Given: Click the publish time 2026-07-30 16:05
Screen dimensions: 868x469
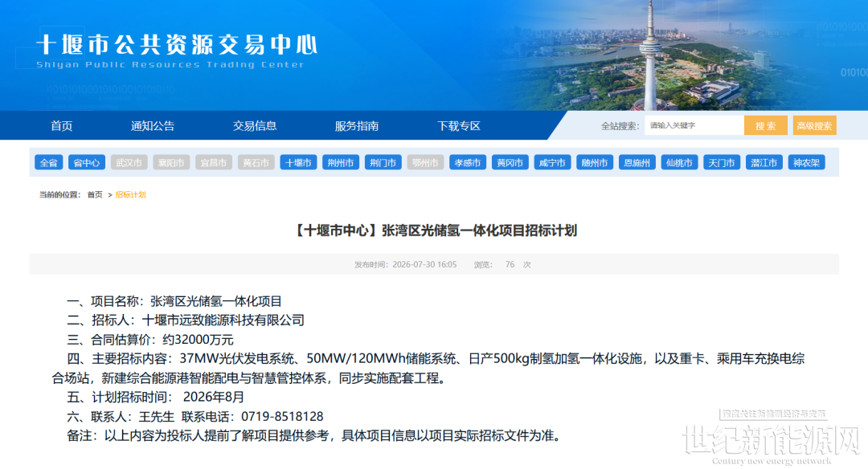Looking at the screenshot, I should (x=424, y=265).
